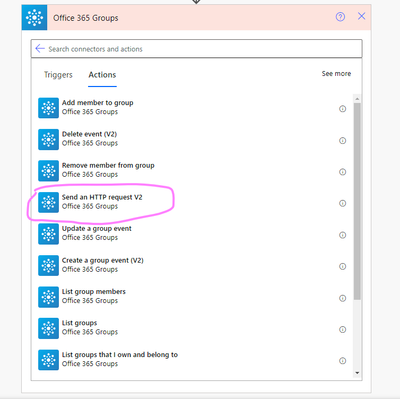Choose the Add member to group action

click(192, 108)
